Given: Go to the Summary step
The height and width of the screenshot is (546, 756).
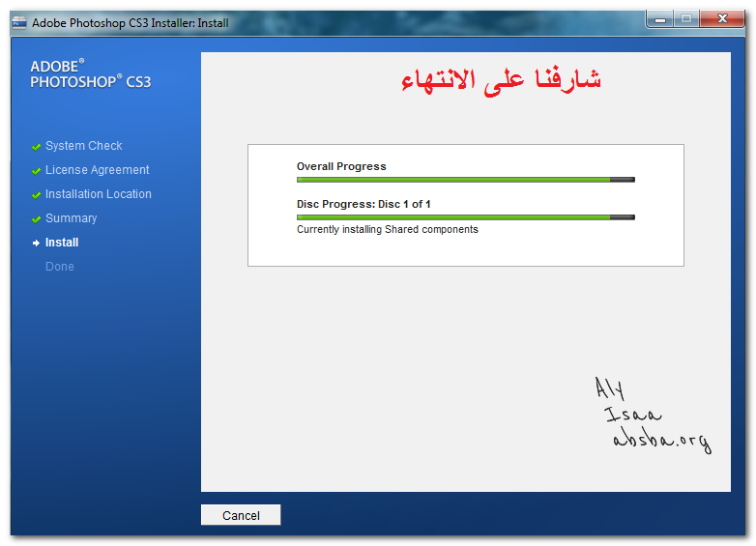Looking at the screenshot, I should (x=71, y=218).
